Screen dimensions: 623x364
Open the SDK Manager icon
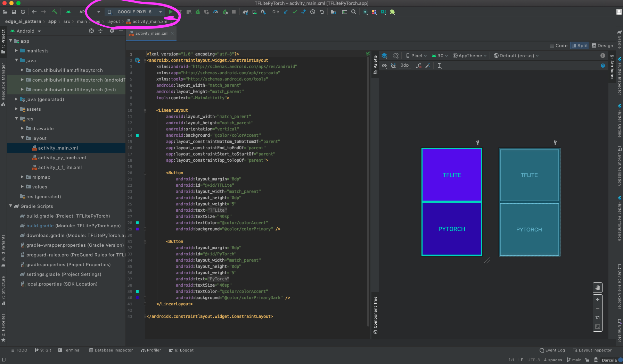[x=263, y=12]
